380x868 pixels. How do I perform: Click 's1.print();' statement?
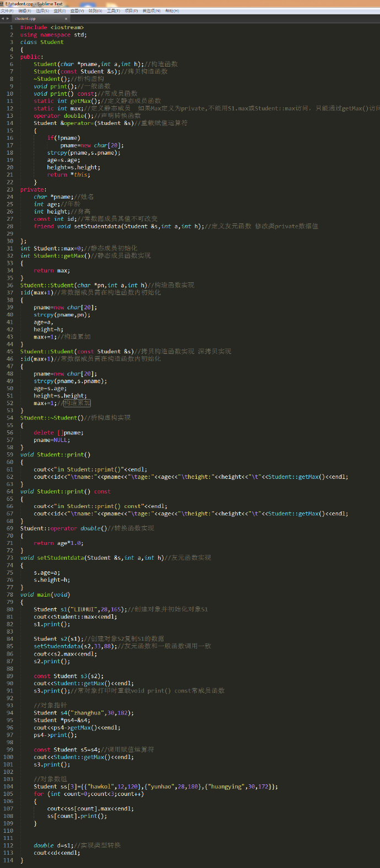click(x=52, y=624)
